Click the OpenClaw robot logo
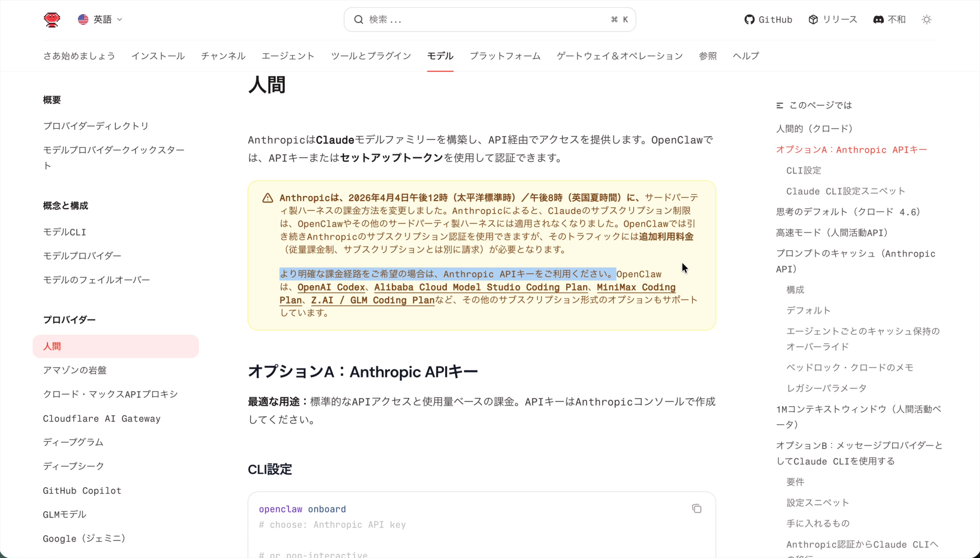 [x=52, y=19]
